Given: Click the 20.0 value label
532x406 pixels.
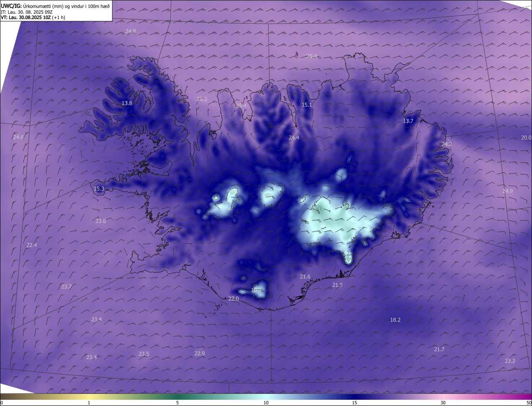Looking at the screenshot, I should pos(526,137).
